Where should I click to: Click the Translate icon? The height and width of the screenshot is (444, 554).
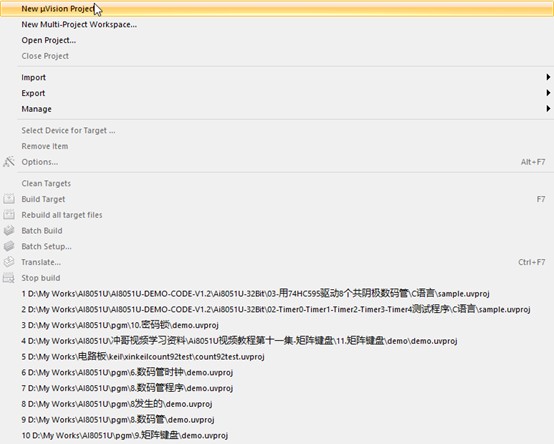(9, 262)
